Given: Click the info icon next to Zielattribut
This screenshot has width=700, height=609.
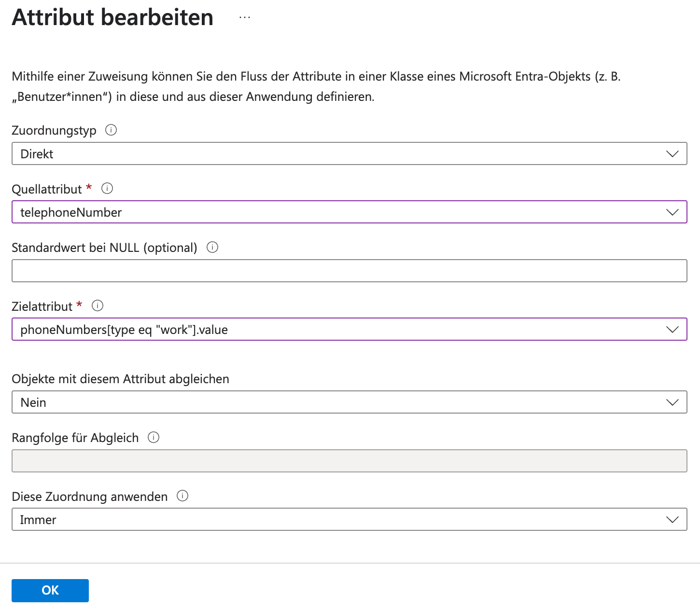Looking at the screenshot, I should click(98, 306).
